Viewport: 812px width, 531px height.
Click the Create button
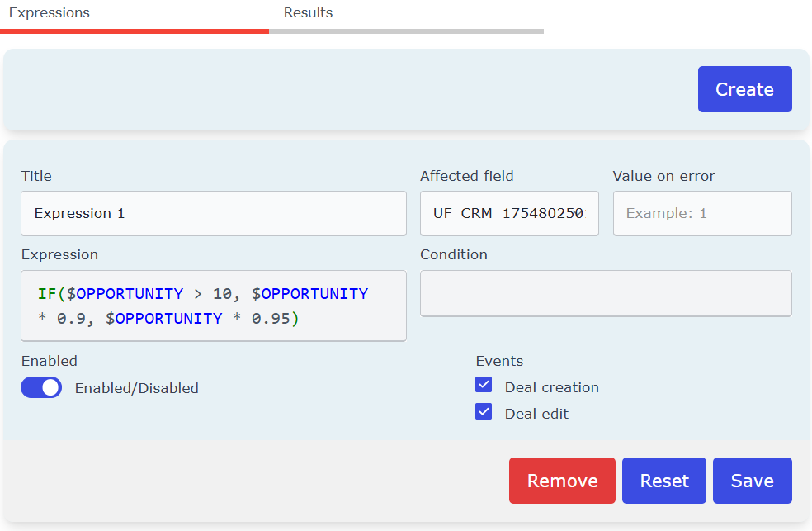[744, 89]
